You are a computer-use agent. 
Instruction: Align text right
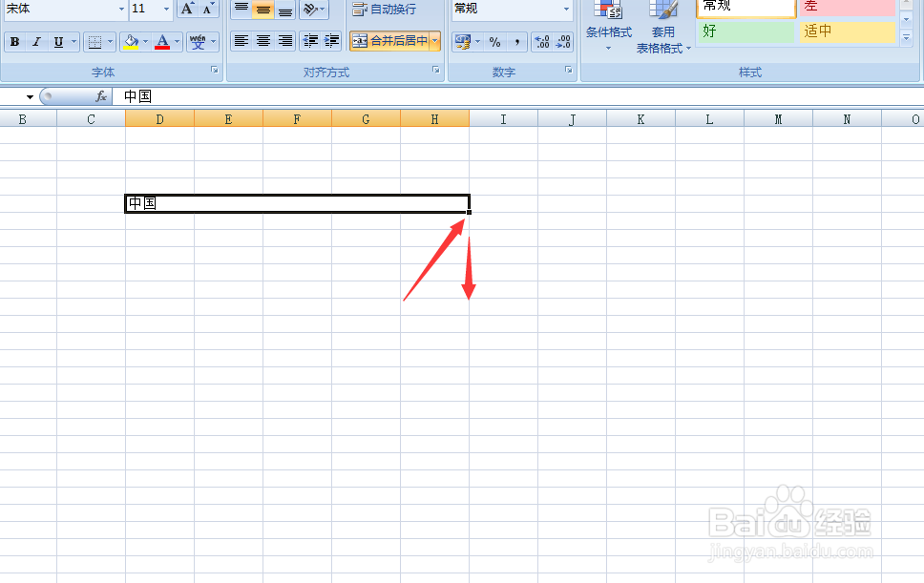click(284, 41)
